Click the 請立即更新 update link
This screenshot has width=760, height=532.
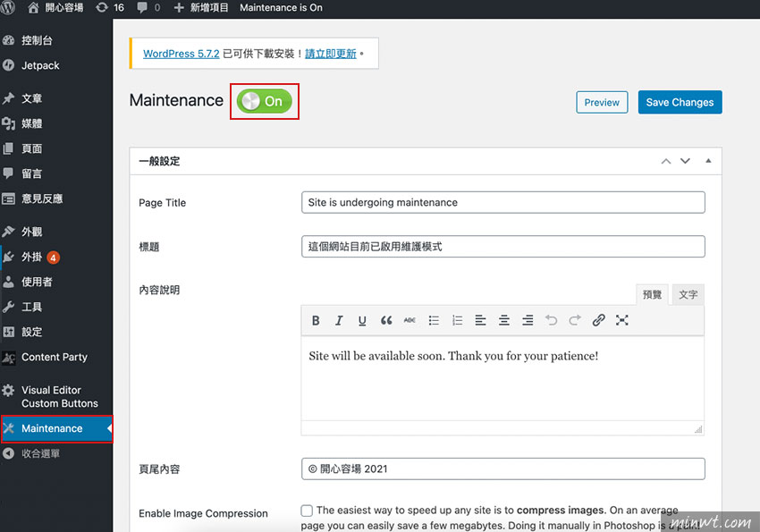(x=331, y=54)
